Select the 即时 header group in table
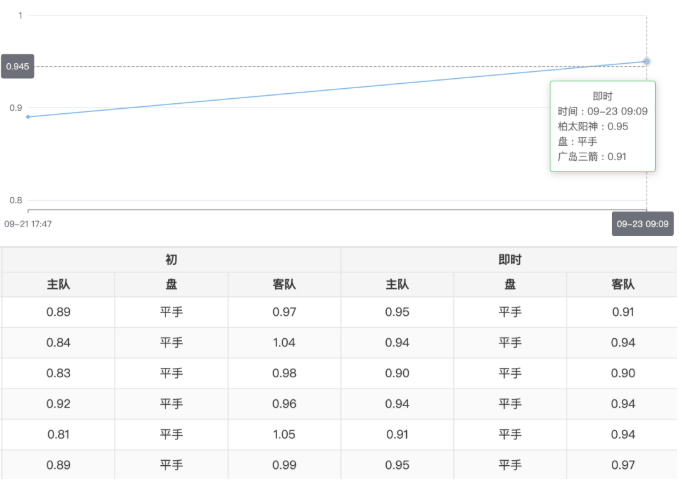Image resolution: width=682 pixels, height=499 pixels. pyautogui.click(x=510, y=260)
